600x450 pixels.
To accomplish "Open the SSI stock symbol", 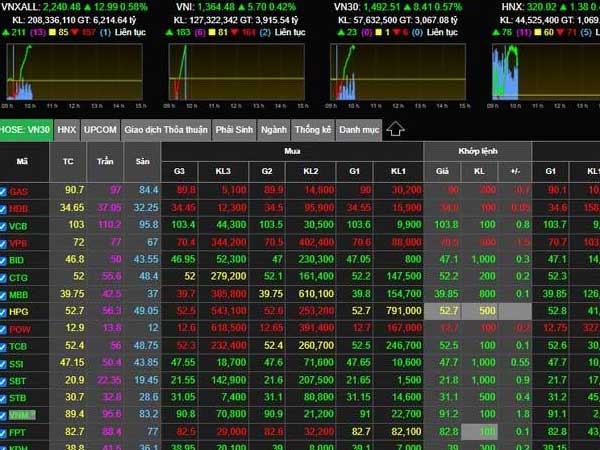I will click(x=16, y=364).
